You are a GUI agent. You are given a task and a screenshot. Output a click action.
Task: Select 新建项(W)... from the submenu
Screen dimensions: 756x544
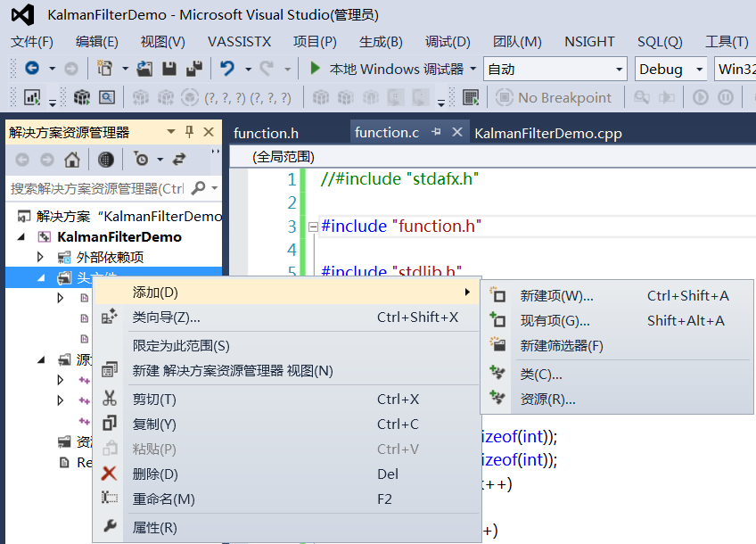click(x=617, y=295)
